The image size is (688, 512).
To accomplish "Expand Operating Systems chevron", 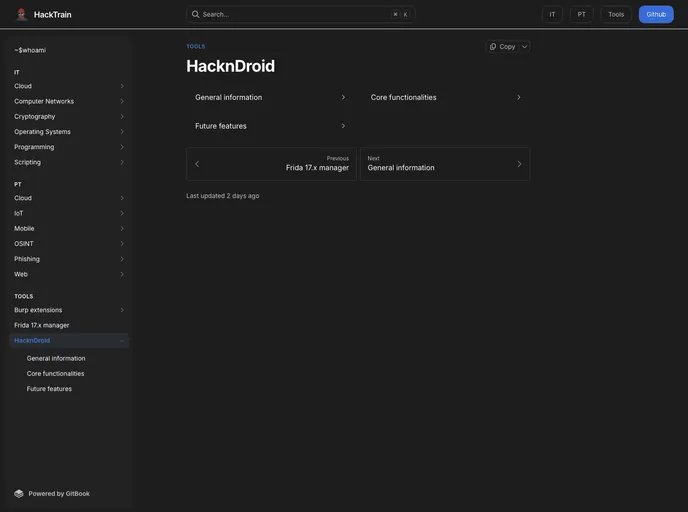I will pos(122,132).
